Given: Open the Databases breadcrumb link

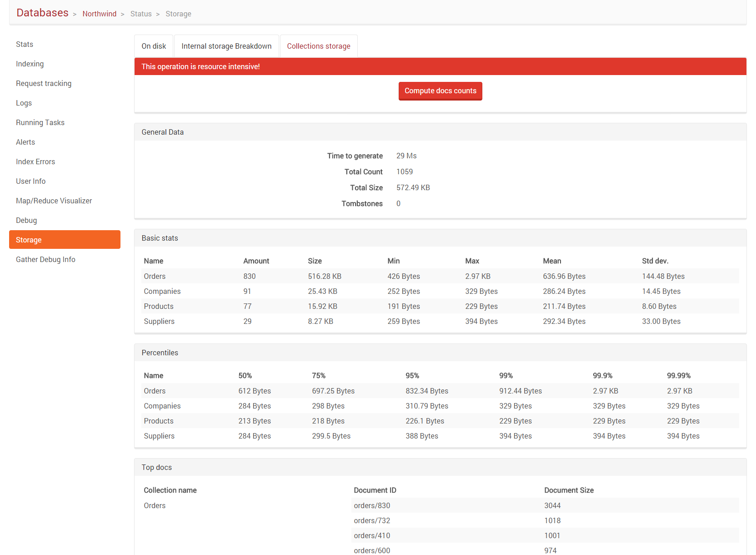Looking at the screenshot, I should click(x=42, y=13).
